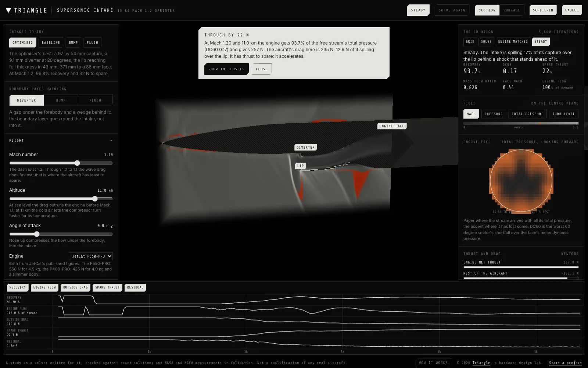Click the ENGINE NET THRUST row
The image size is (588, 368).
(521, 264)
